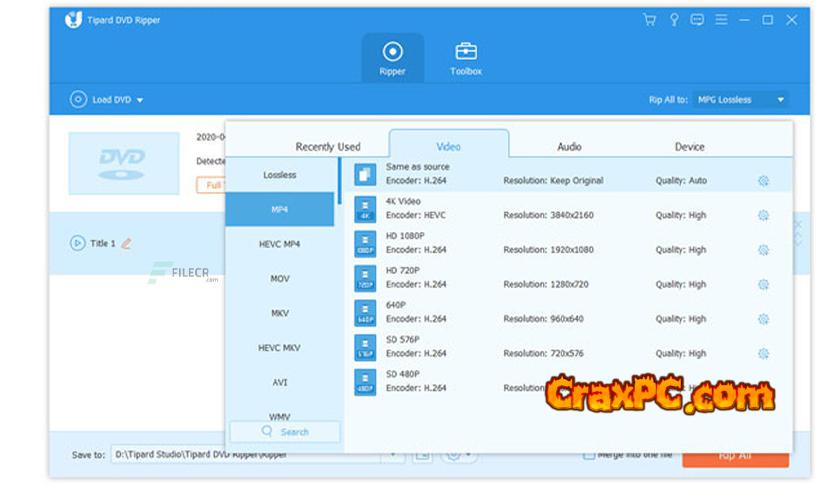
Task: Select the Recently Used tab
Action: point(328,147)
